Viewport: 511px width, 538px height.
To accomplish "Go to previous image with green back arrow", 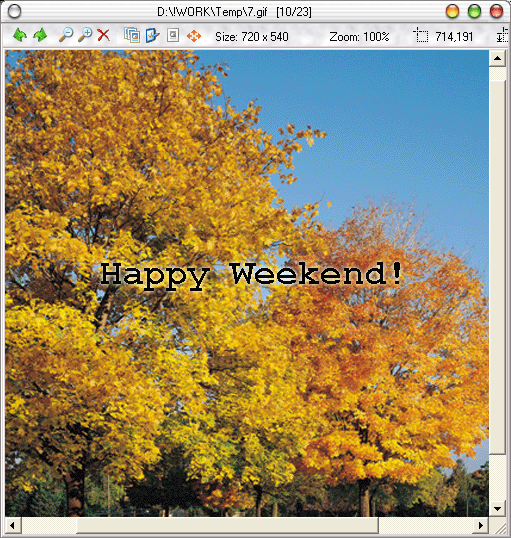I will [20, 35].
